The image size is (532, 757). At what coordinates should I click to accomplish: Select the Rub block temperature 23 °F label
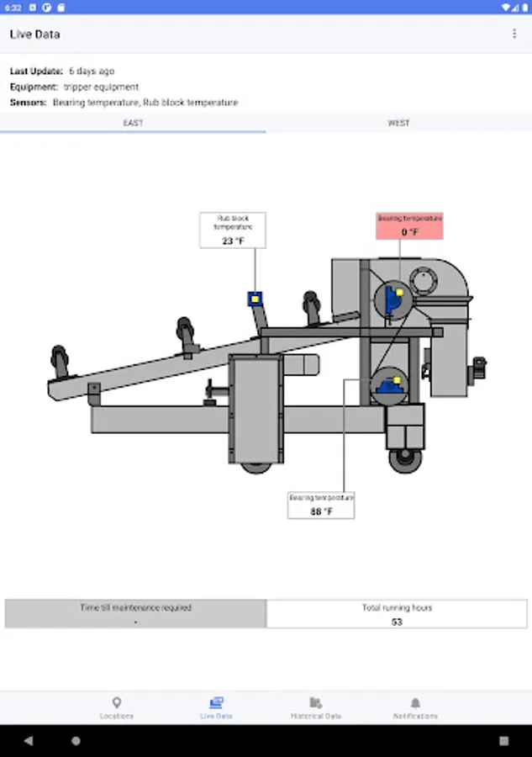[233, 230]
